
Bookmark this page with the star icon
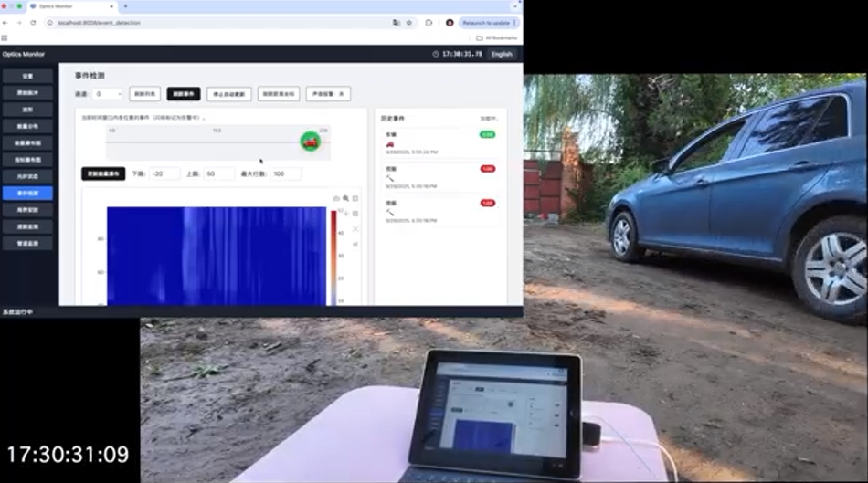click(408, 22)
